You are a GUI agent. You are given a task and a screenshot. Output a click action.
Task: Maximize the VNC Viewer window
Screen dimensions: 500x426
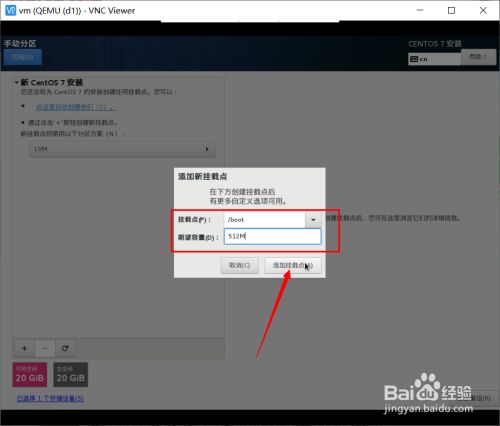tap(451, 11)
